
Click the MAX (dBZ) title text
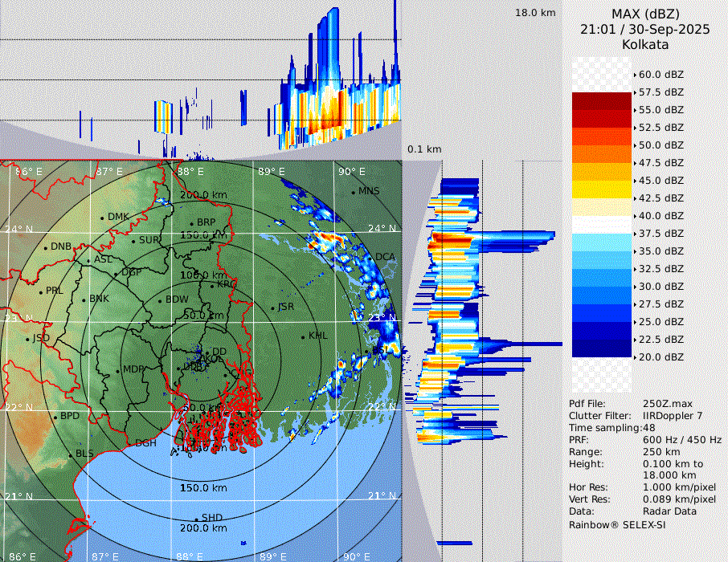[645, 14]
